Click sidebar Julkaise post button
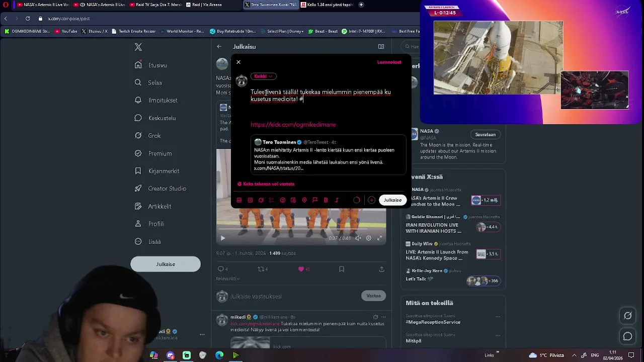The image size is (644, 362). pyautogui.click(x=166, y=264)
